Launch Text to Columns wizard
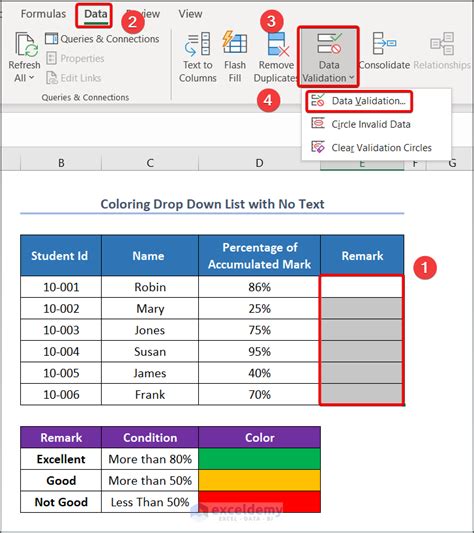 coord(198,57)
